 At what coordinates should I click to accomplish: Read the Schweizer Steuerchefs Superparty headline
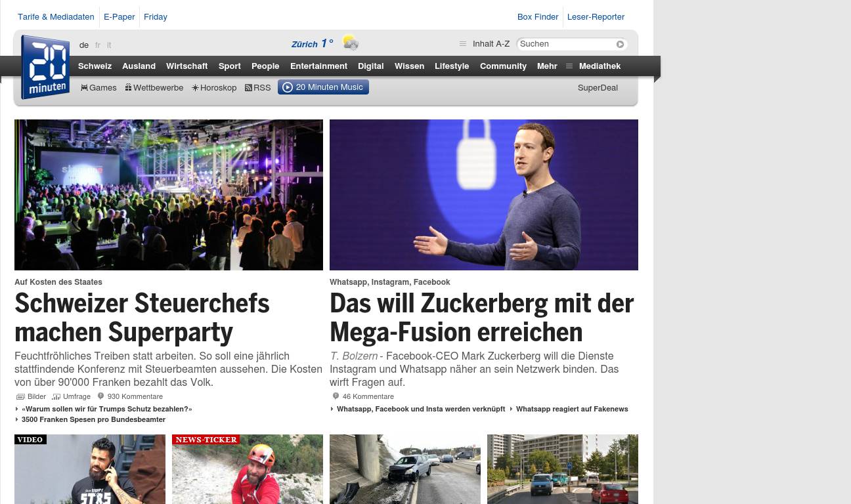click(142, 318)
